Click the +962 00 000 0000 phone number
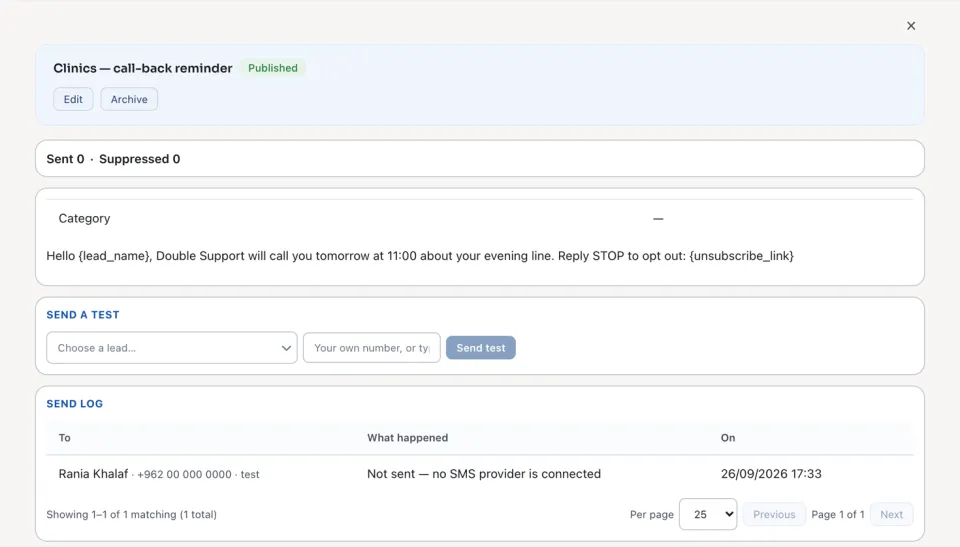 pos(184,475)
